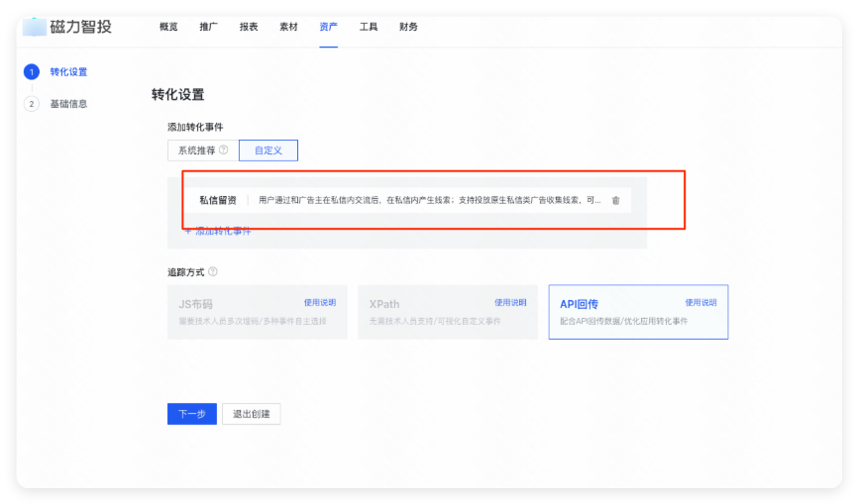The image size is (858, 504).
Task: Click 转化设置 step label in sidebar
Action: [x=68, y=72]
